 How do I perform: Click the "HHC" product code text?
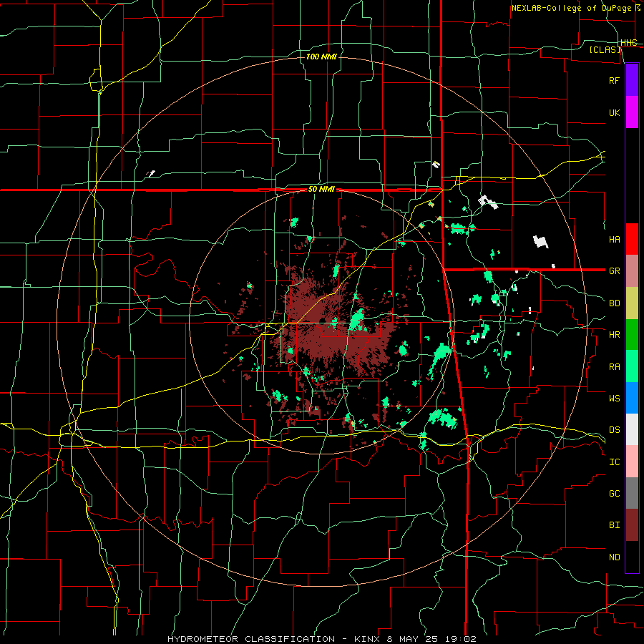pyautogui.click(x=629, y=42)
